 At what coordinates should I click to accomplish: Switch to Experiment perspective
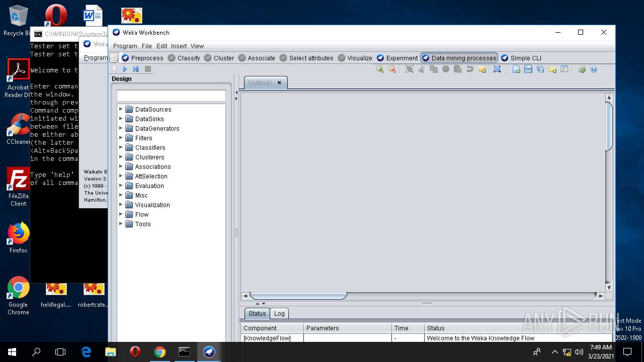397,58
